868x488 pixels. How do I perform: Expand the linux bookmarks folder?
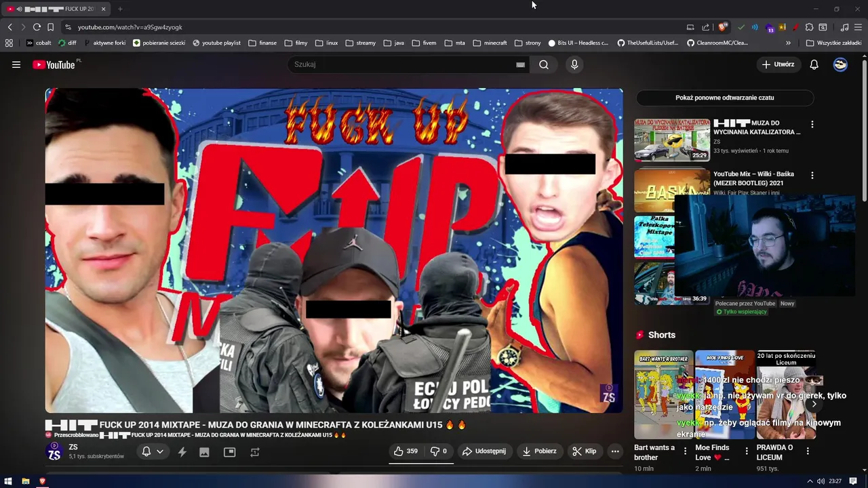(327, 43)
